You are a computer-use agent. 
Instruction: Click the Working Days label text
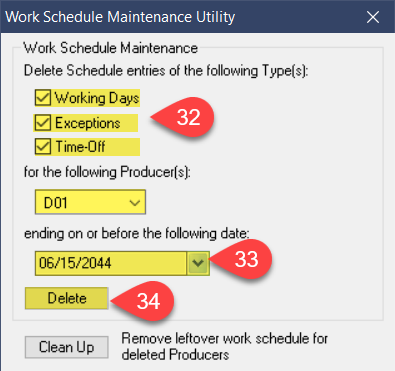pyautogui.click(x=97, y=98)
